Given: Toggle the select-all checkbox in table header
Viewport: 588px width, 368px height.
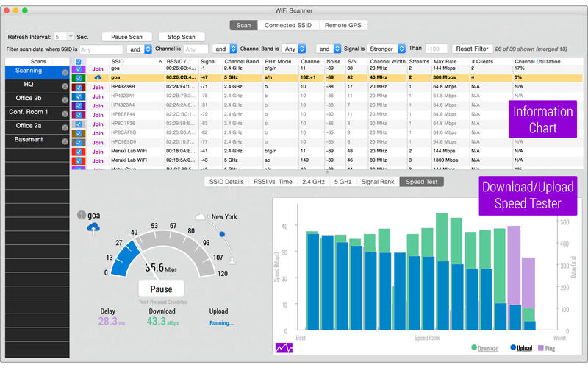Looking at the screenshot, I should pos(79,61).
